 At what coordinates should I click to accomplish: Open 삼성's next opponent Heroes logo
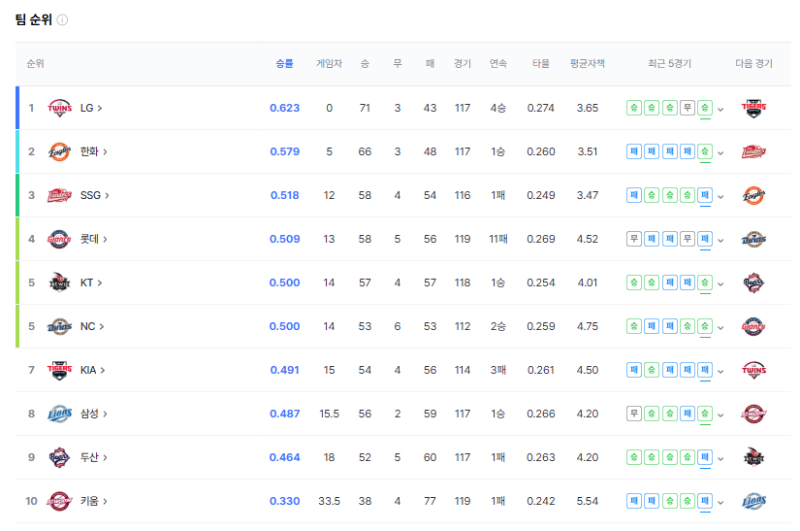pos(754,414)
